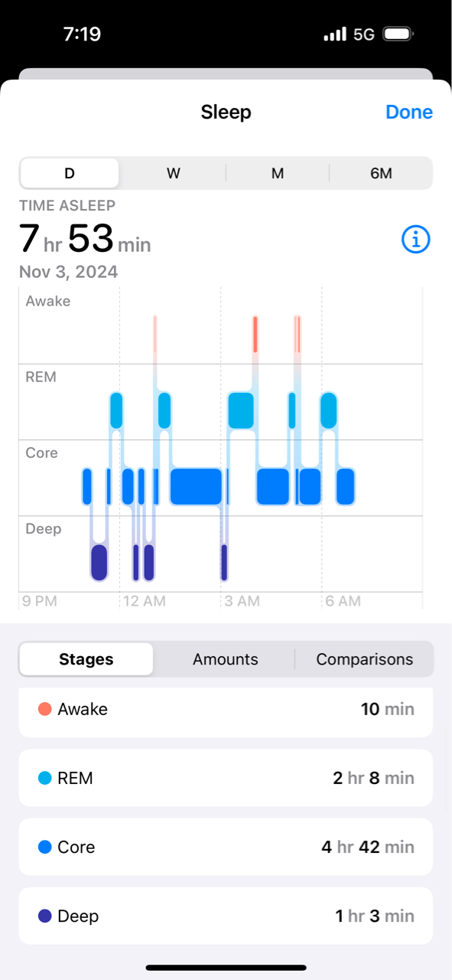The image size is (452, 980).
Task: Tap the first Deep sleep block in chart
Action: pyautogui.click(x=99, y=562)
